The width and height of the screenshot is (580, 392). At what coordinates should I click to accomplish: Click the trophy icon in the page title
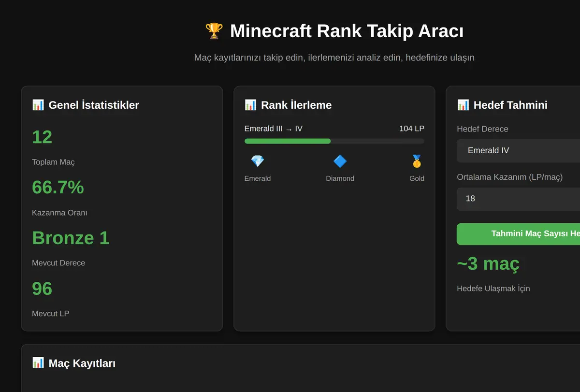point(214,31)
